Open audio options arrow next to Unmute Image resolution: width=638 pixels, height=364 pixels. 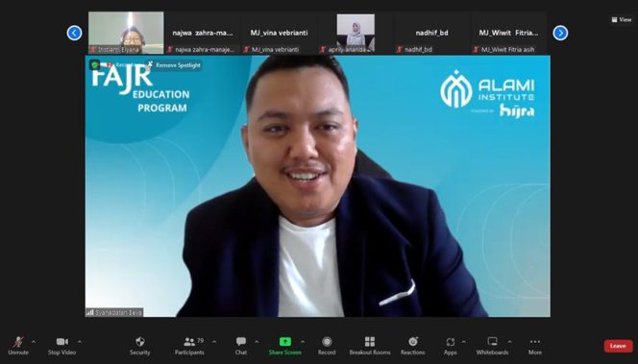(x=34, y=342)
